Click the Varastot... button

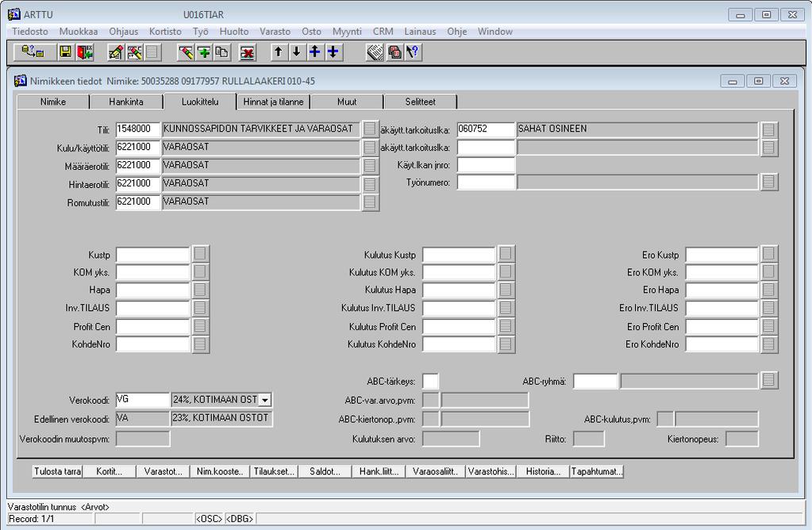pos(164,471)
